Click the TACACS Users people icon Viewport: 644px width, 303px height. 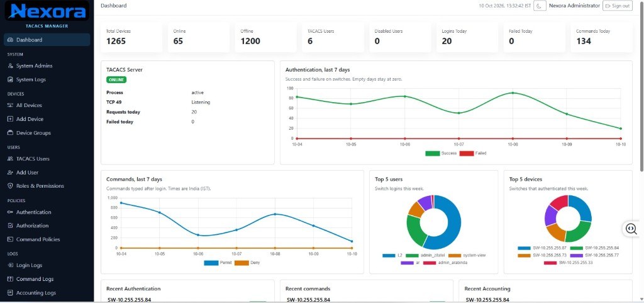pyautogui.click(x=10, y=159)
